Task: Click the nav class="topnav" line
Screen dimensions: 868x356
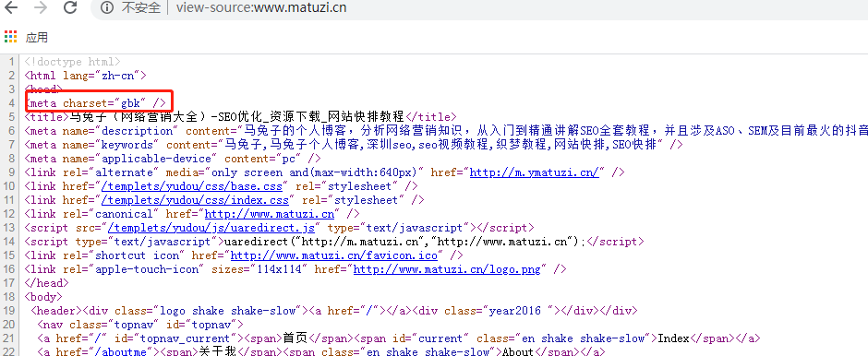Action: 140,325
